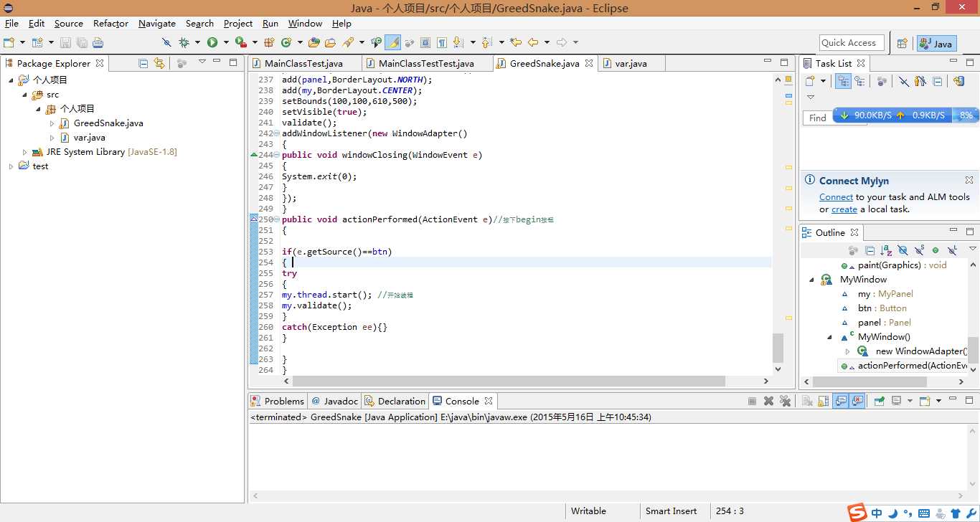980x522 pixels.
Task: Dismiss the Connect Mylyn notice
Action: [x=969, y=180]
